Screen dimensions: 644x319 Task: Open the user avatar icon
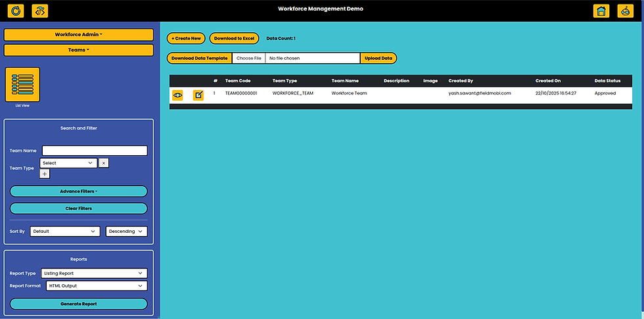point(626,11)
